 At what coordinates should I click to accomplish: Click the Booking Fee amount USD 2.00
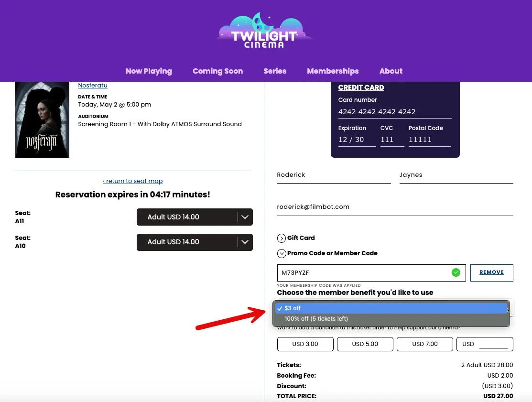[500, 376]
